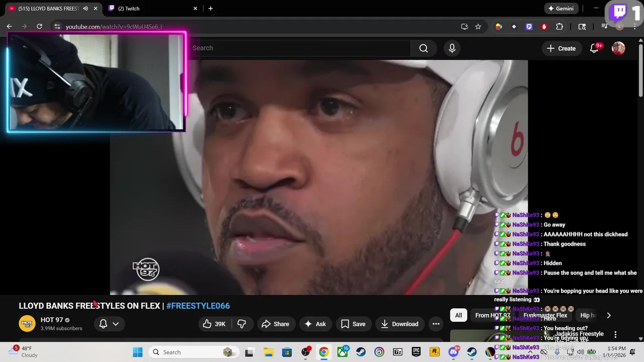Viewport: 644px width, 362px height.
Task: Select the All filter chip
Action: [458, 315]
